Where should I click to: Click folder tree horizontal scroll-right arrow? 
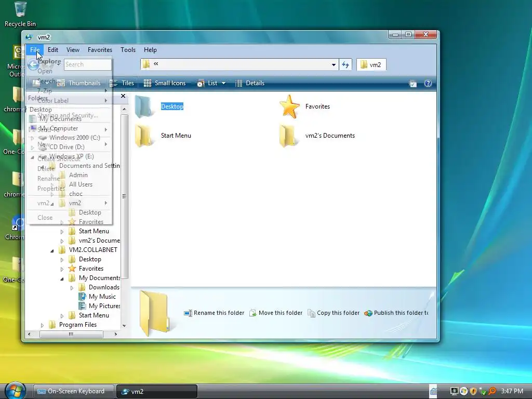116,334
